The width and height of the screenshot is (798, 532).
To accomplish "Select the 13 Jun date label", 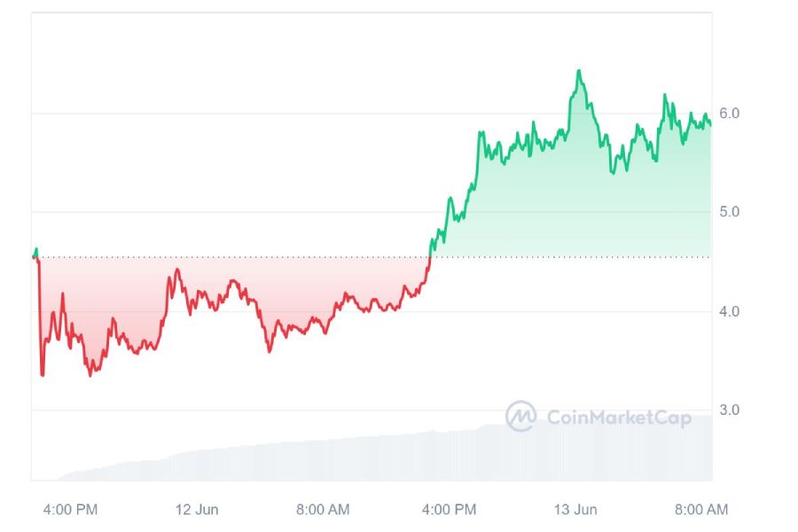I will [x=575, y=509].
